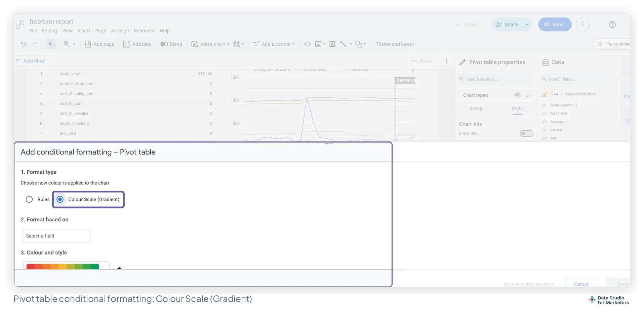Open the filter bar three-dot menu
Viewport: 644px width, 312px height.
446,61
